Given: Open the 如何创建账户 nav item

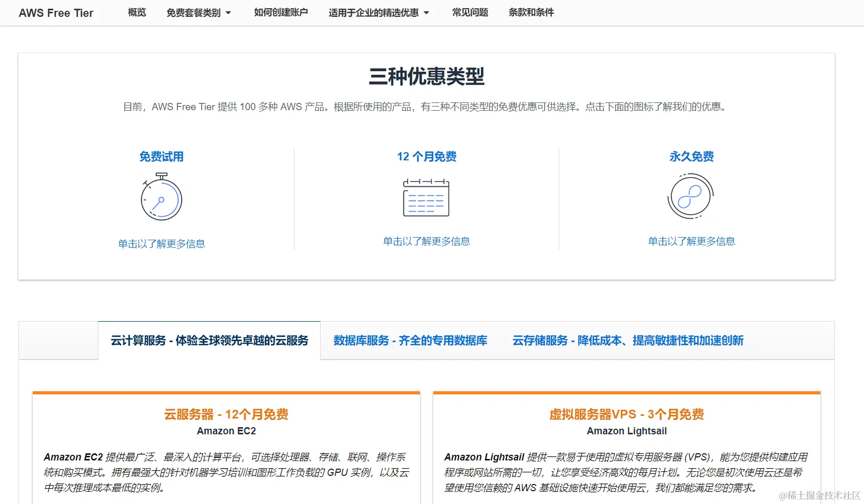Looking at the screenshot, I should (x=281, y=12).
